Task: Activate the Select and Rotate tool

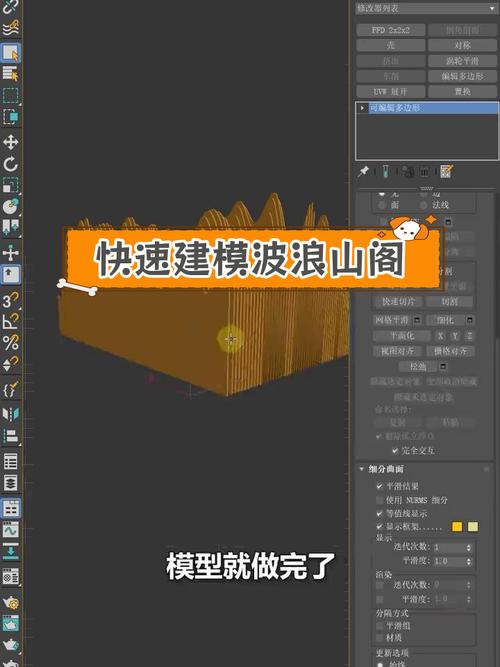Action: coord(11,164)
